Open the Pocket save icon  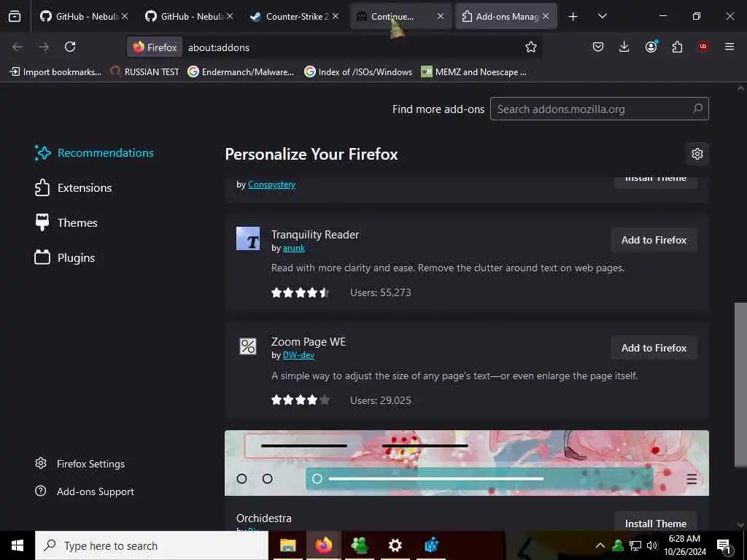click(x=598, y=47)
